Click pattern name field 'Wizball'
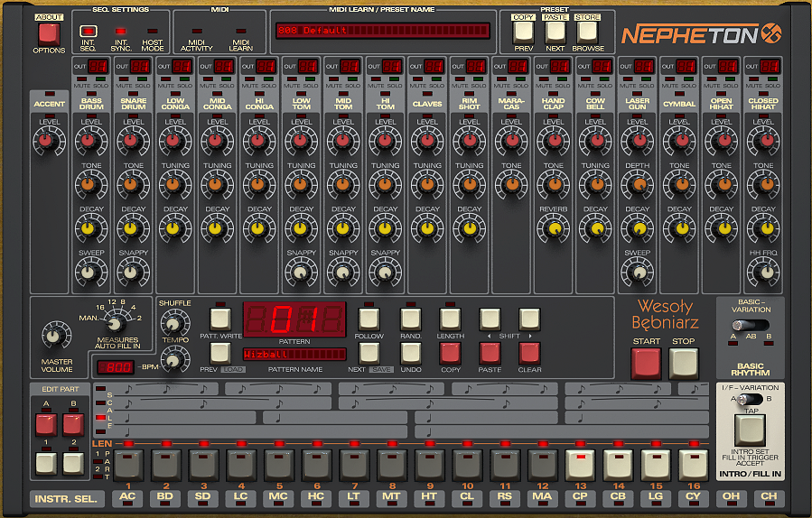Screen dimensions: 812x518 294,355
